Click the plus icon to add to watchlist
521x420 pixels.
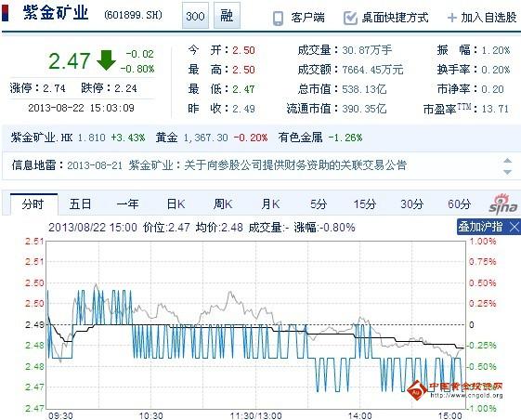point(451,18)
